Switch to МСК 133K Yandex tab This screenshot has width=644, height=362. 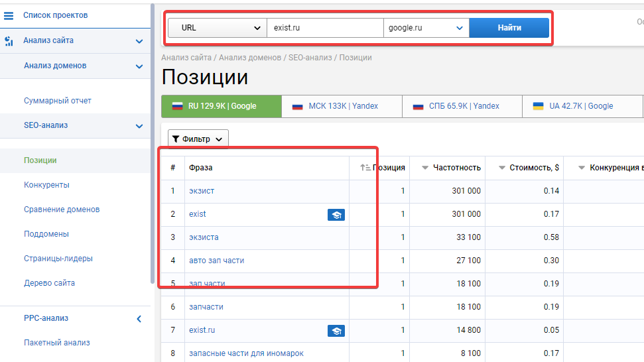(x=342, y=106)
